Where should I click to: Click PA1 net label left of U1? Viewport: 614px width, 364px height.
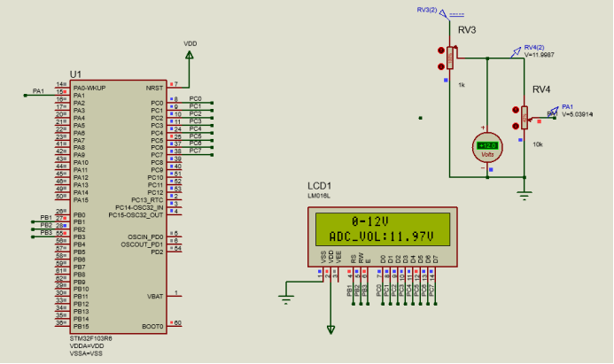pyautogui.click(x=38, y=91)
